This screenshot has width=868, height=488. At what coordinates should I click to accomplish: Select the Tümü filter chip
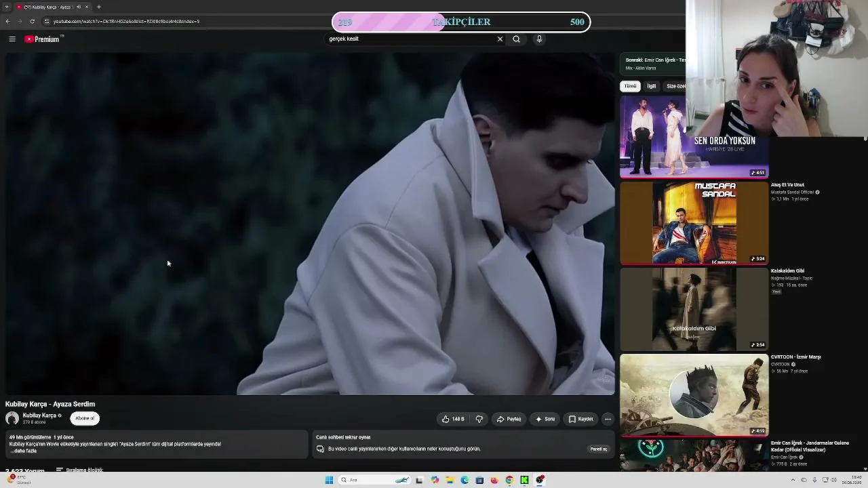(631, 86)
